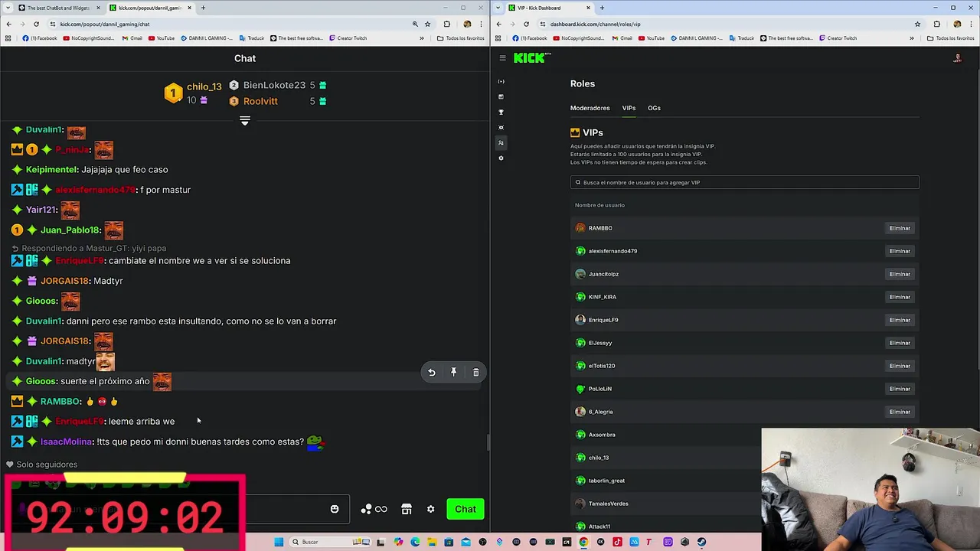Click Eliminar next to KINF_KIRA
This screenshot has width=980, height=551.
point(900,297)
